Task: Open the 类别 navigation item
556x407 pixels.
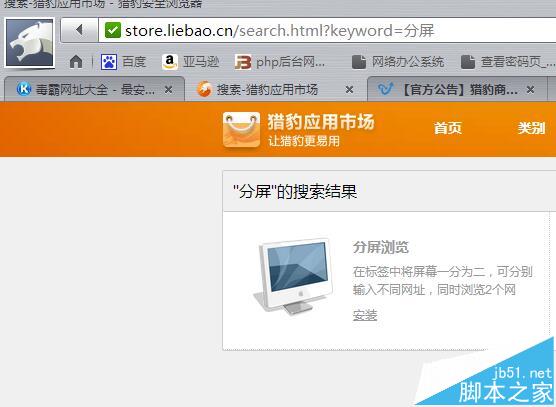Action: 531,128
